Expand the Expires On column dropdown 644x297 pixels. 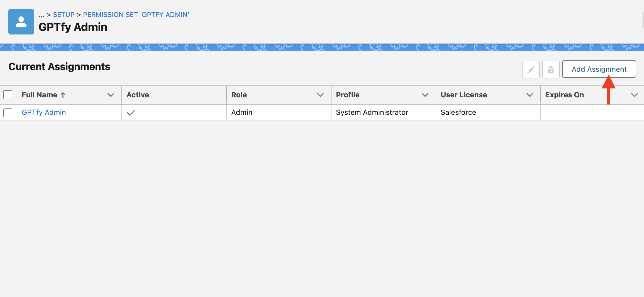click(x=635, y=95)
